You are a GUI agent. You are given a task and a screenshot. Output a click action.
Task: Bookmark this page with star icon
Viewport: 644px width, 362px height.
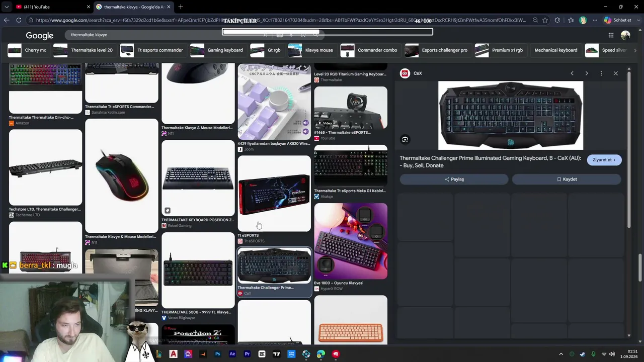point(545,20)
